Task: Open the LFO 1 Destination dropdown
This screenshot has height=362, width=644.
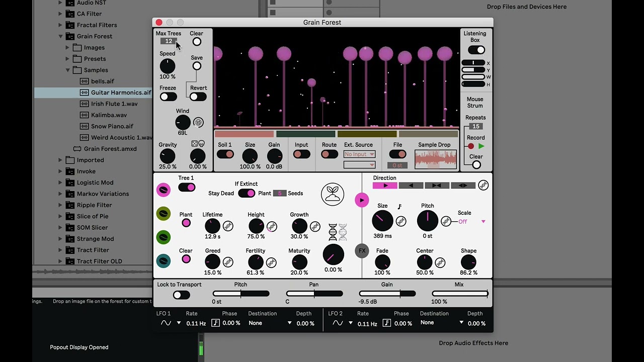Action: 270,323
